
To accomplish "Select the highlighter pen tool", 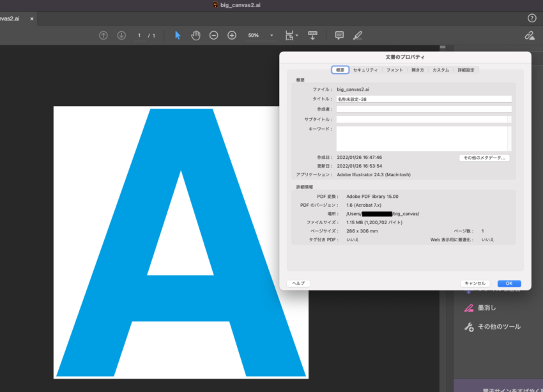I will pyautogui.click(x=358, y=36).
